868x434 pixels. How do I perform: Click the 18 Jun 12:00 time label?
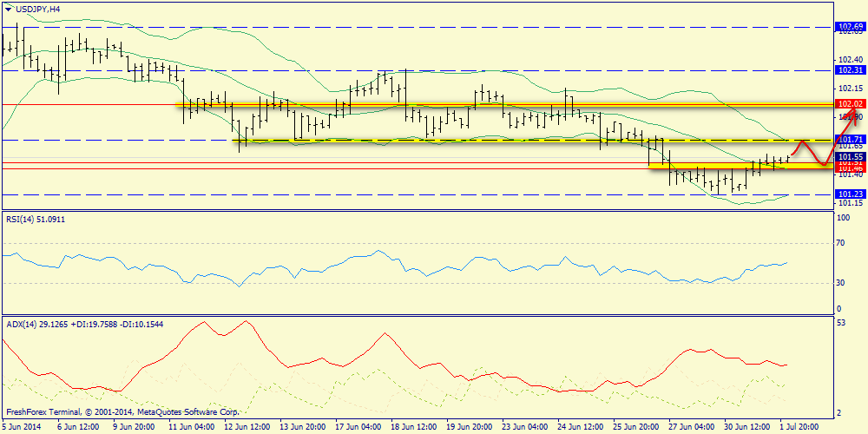pos(412,427)
